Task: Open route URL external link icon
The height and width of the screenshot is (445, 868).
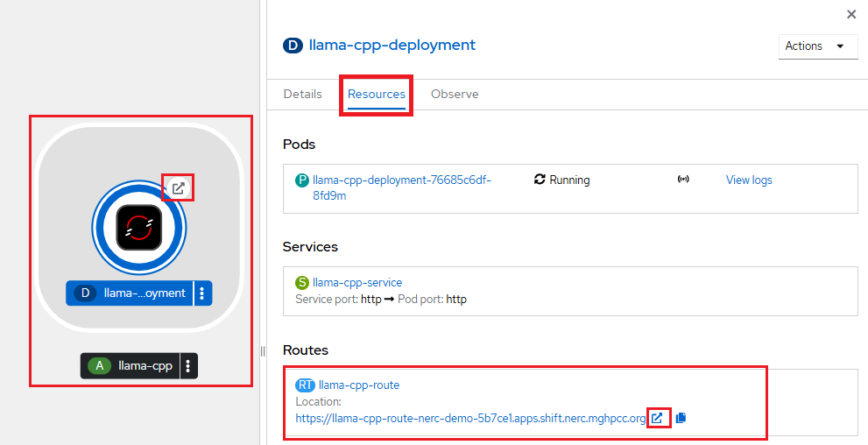Action: (x=657, y=419)
